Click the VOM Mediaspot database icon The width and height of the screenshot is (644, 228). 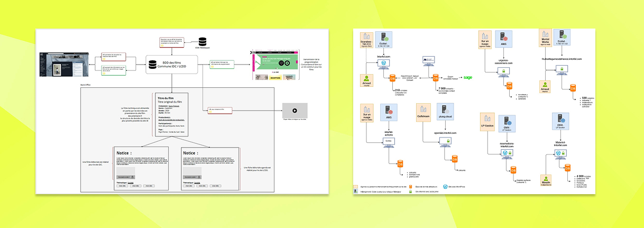pos(202,41)
